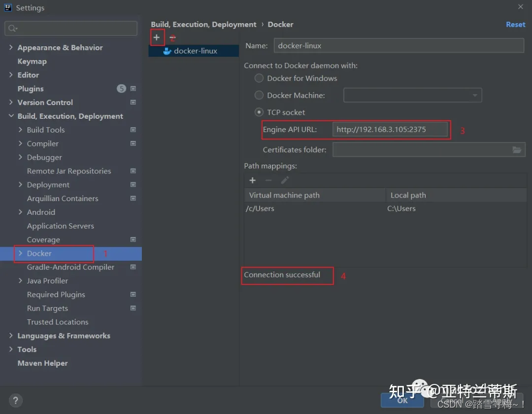Screen dimensions: 532x414
Task: Open Run Targets settings
Action: click(x=47, y=308)
